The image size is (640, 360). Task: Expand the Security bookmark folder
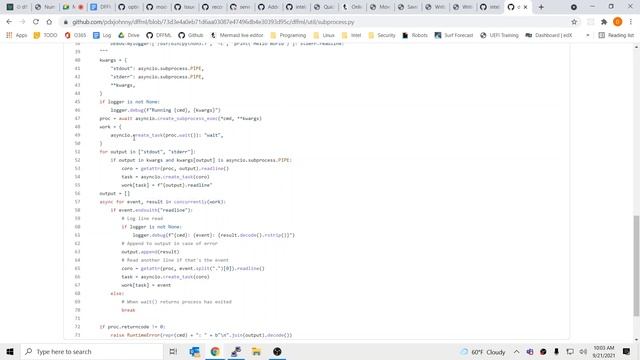coord(382,36)
